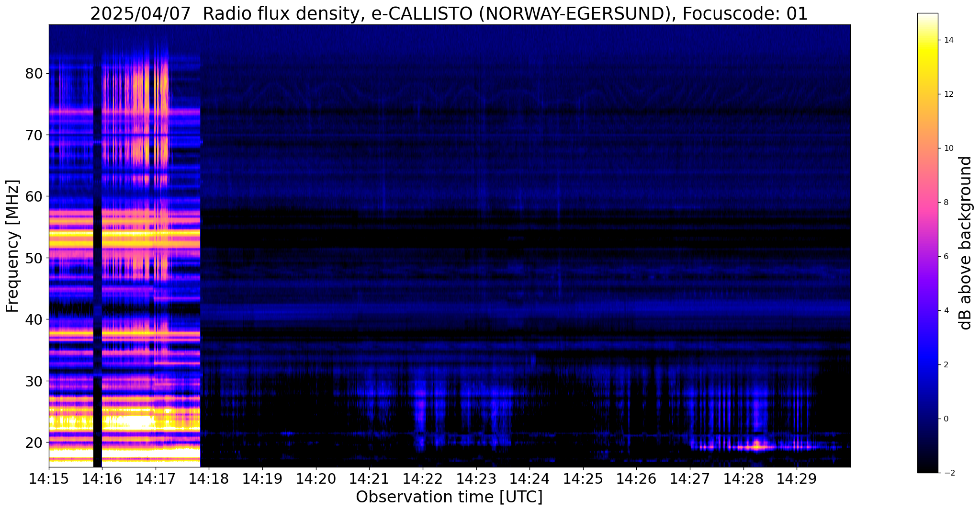Click the colorbar tick label 2

[946, 365]
